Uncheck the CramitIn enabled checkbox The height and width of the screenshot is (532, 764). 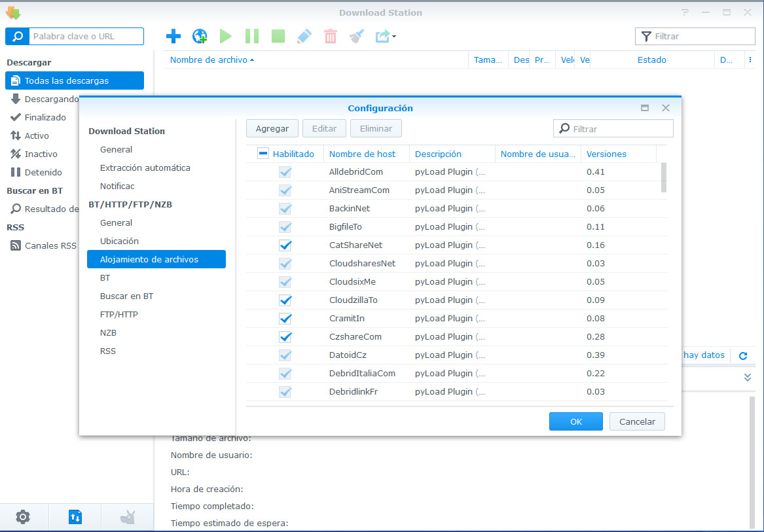[x=285, y=319]
